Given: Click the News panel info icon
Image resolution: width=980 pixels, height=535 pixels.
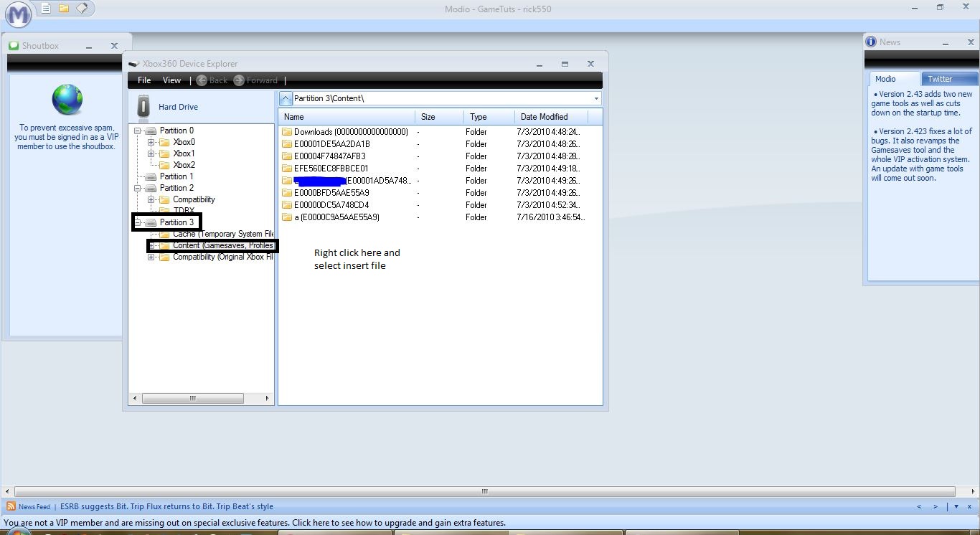Looking at the screenshot, I should (871, 42).
